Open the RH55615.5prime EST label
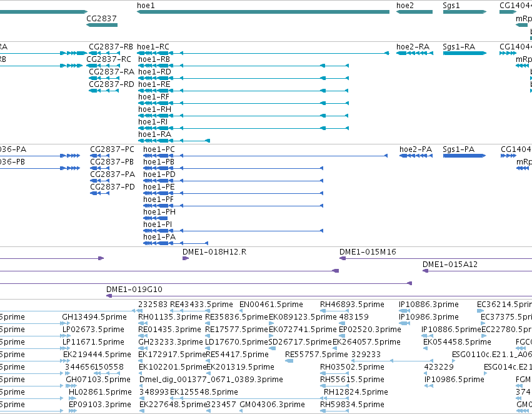 point(352,380)
